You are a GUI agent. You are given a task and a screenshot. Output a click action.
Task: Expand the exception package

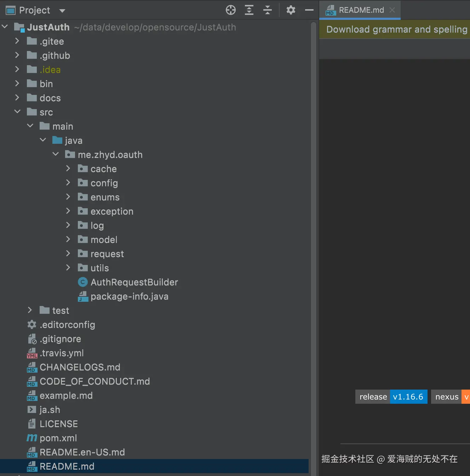click(x=68, y=211)
